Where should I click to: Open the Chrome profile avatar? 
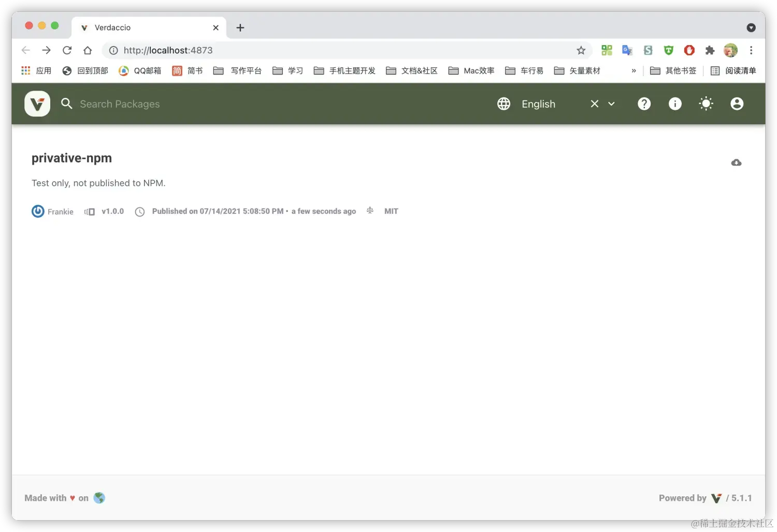[730, 50]
